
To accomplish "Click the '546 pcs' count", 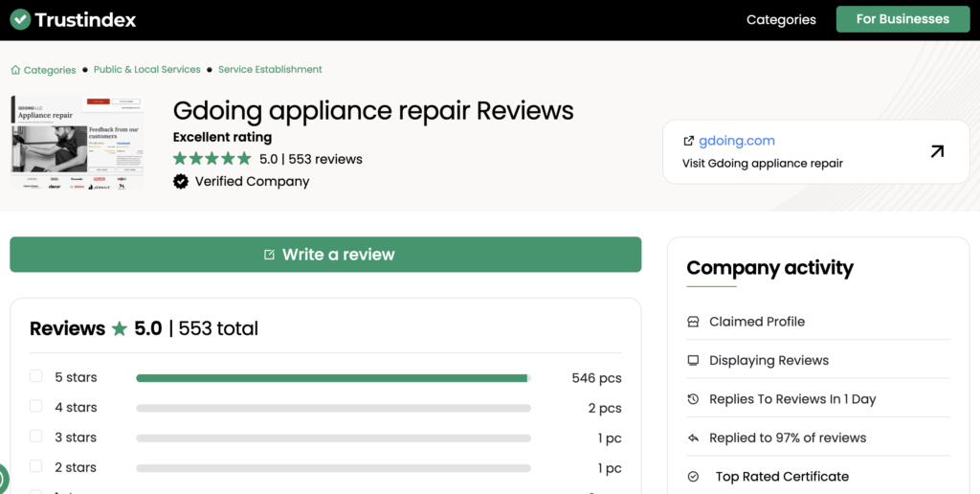I will [596, 378].
